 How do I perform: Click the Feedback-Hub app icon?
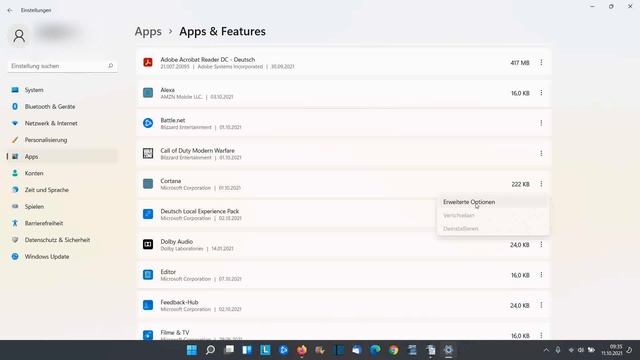coord(148,305)
